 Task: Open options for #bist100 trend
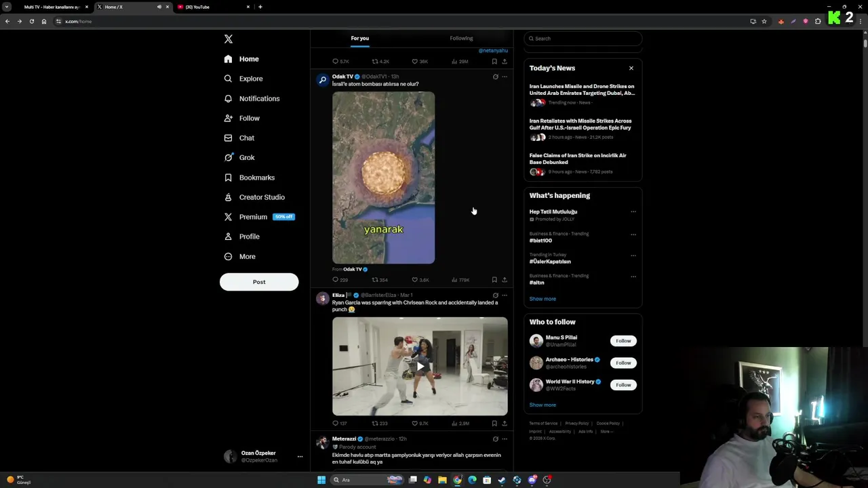pos(633,235)
